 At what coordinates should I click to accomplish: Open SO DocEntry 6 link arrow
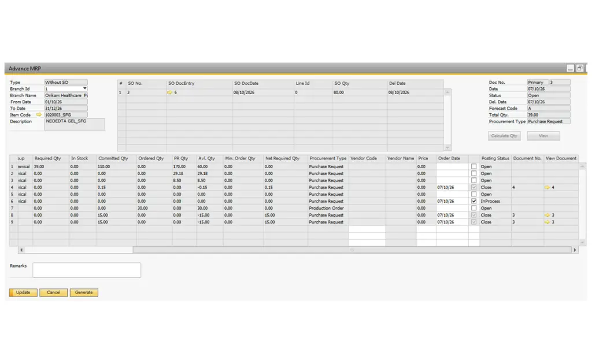169,92
